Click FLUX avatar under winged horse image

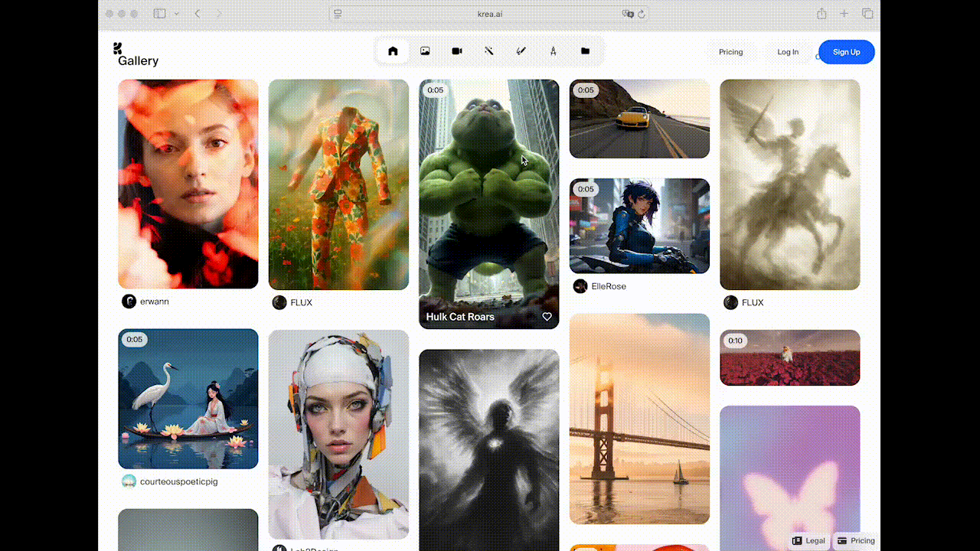tap(731, 302)
